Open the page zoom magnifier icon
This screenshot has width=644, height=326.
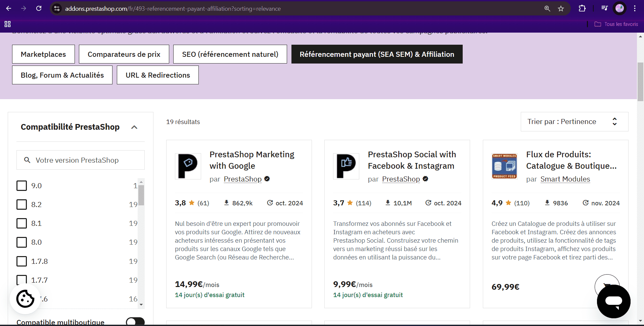(x=547, y=8)
